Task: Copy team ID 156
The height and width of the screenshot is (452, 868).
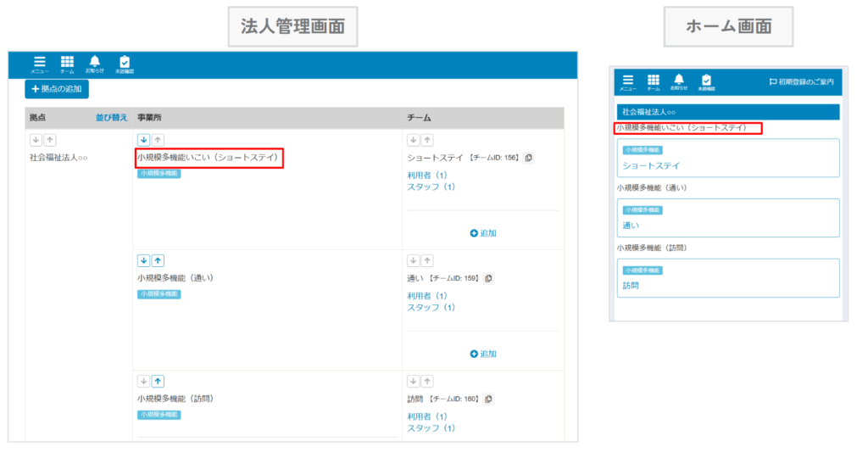Action: [529, 158]
